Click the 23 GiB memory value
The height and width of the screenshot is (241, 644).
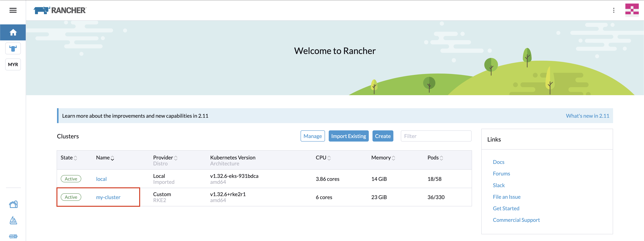tap(379, 197)
